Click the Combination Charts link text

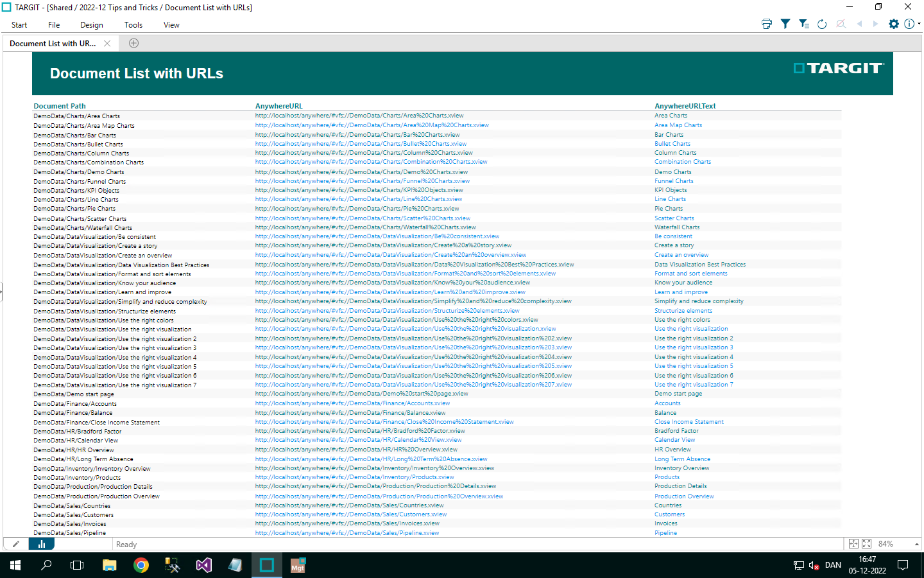pos(683,162)
